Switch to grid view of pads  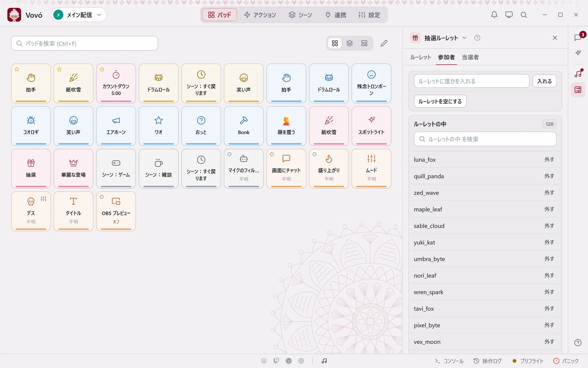click(x=335, y=43)
